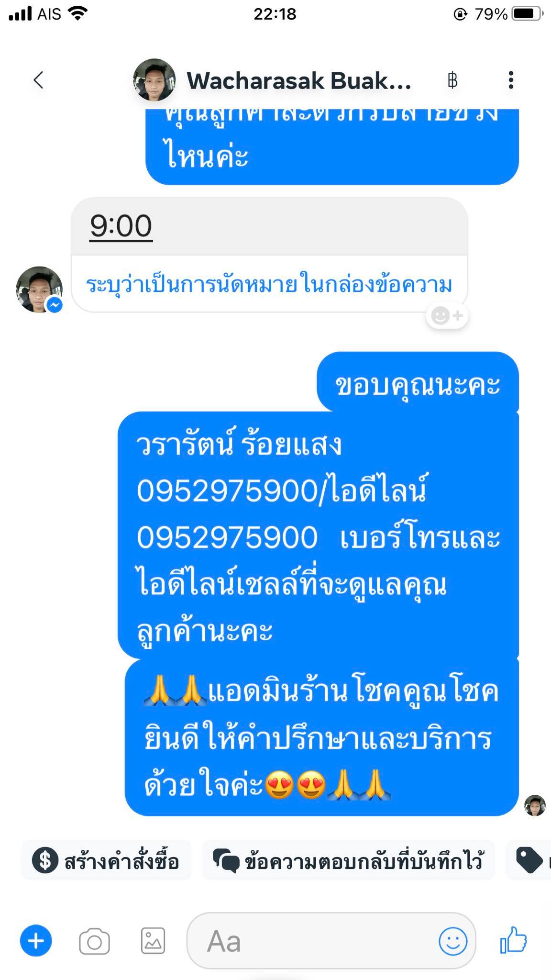Screen dimensions: 551x980
Task: Add emoji reaction to the 9:00 message
Action: 447,316
